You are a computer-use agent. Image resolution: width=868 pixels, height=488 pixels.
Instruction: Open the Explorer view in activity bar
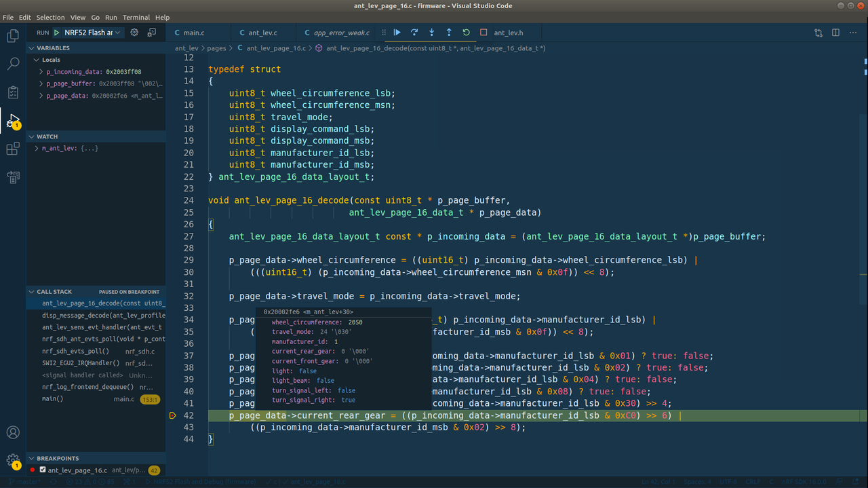pyautogui.click(x=13, y=36)
